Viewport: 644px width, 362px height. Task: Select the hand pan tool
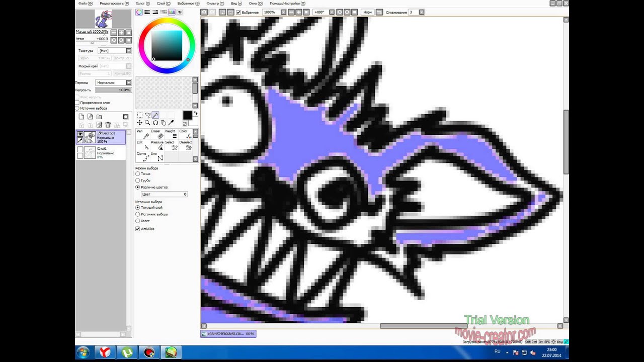163,123
